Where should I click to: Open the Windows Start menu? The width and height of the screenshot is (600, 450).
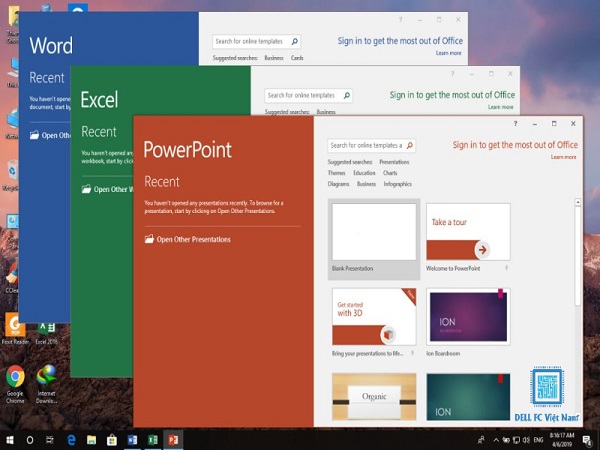10,440
